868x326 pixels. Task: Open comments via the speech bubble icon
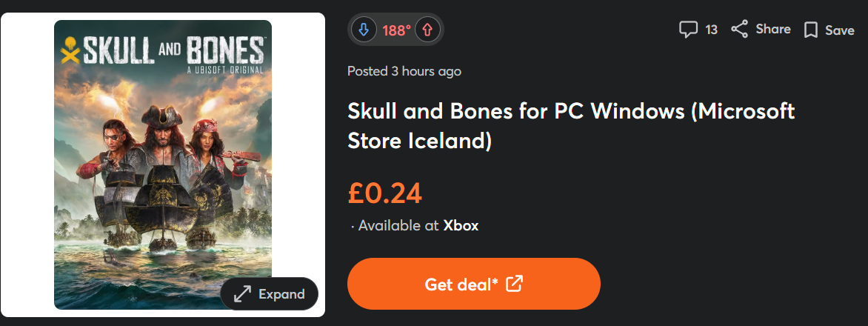(x=688, y=30)
